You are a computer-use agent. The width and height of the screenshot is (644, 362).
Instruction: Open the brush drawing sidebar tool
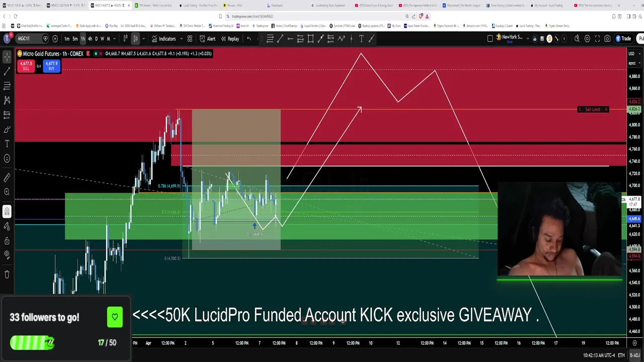[7, 129]
